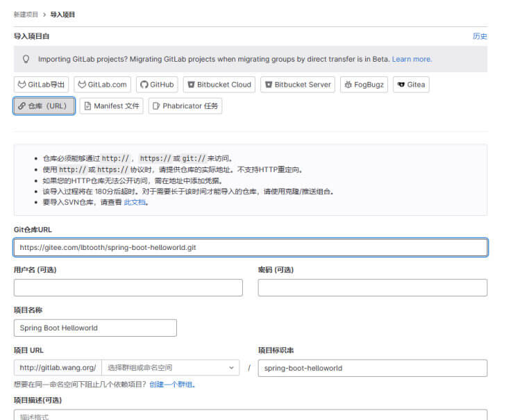The width and height of the screenshot is (515, 420).
Task: Open the 历史 link
Action: click(x=480, y=36)
